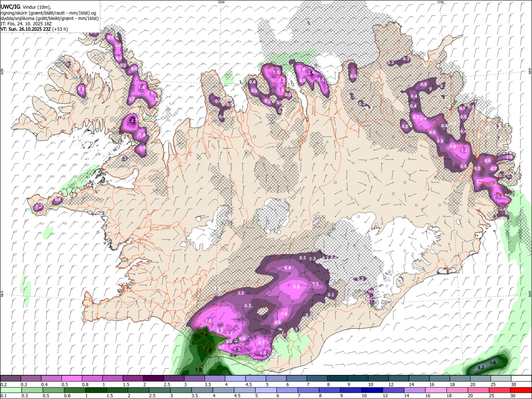Click the '64N' latitude label on the right edge
This screenshot has width=532, height=399.
click(x=530, y=293)
